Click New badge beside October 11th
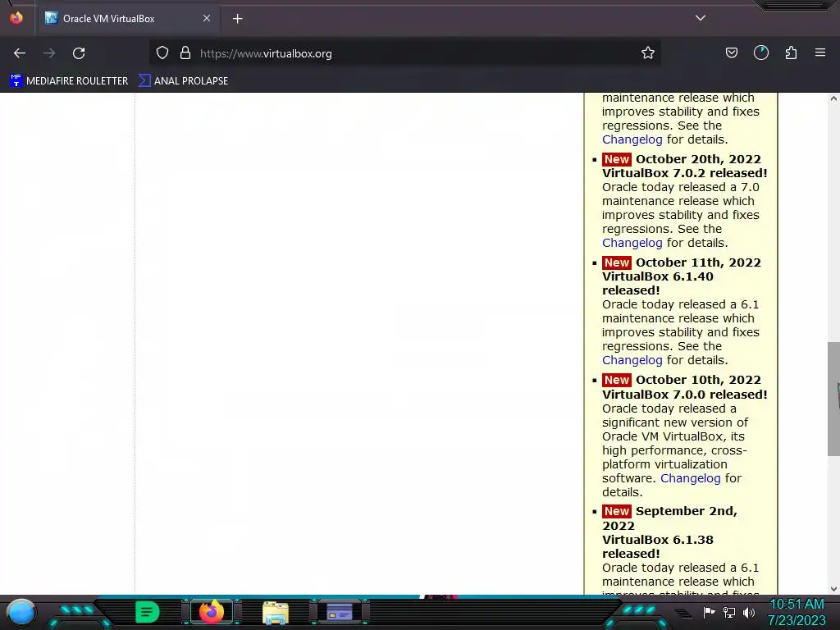 tap(617, 262)
